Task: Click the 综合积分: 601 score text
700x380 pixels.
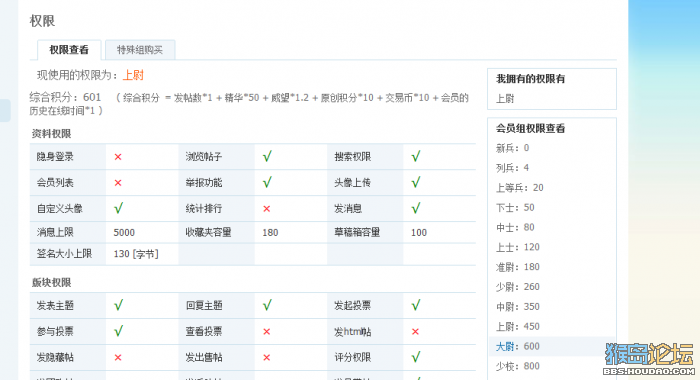Action: pyautogui.click(x=65, y=97)
